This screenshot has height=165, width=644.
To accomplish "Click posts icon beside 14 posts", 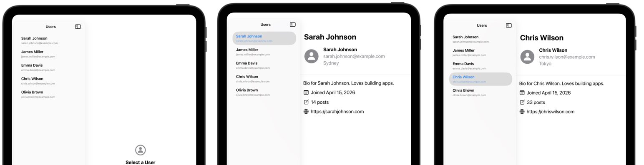I will [x=306, y=102].
